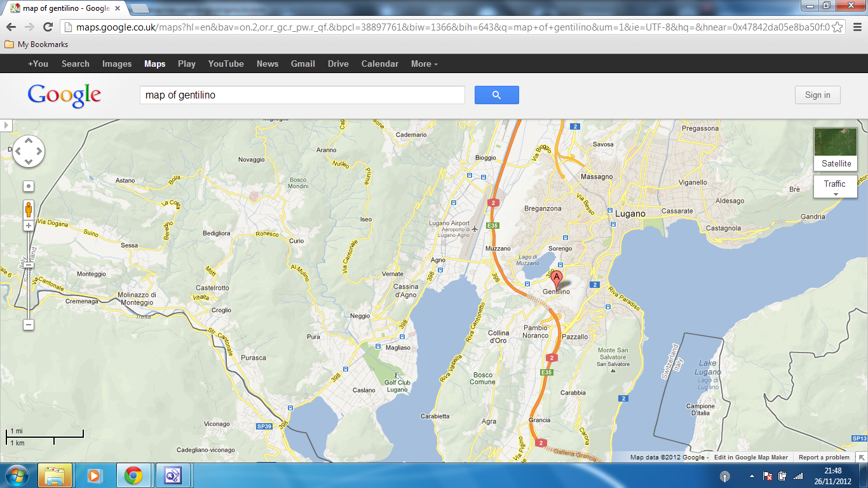
Task: Click the 'Lugano' city label on map
Action: tap(630, 213)
